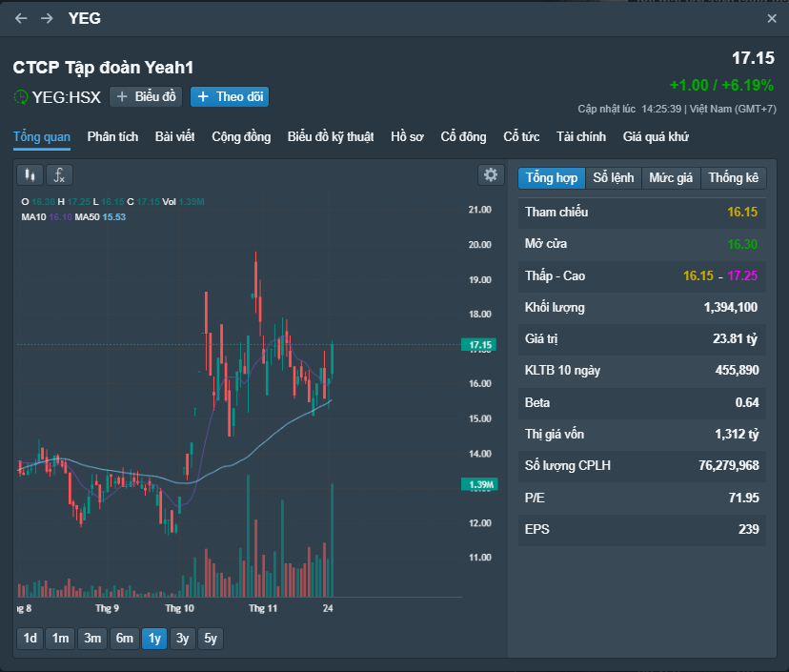Select the Tổng quan tab
Viewport: 789px width, 672px height.
(42, 137)
